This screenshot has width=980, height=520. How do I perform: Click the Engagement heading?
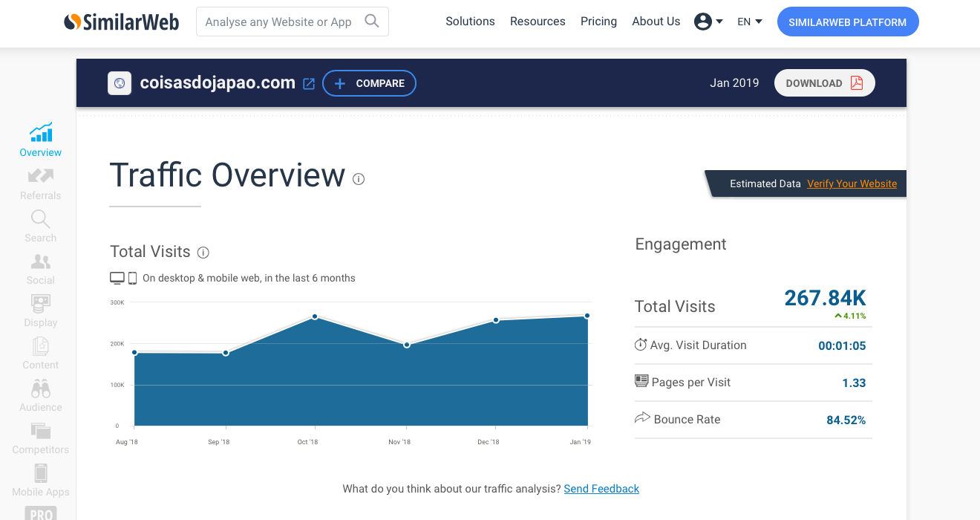(681, 244)
